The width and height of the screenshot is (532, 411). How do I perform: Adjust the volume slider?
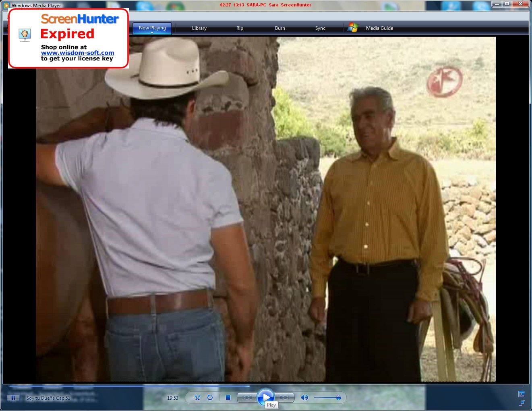pos(327,398)
